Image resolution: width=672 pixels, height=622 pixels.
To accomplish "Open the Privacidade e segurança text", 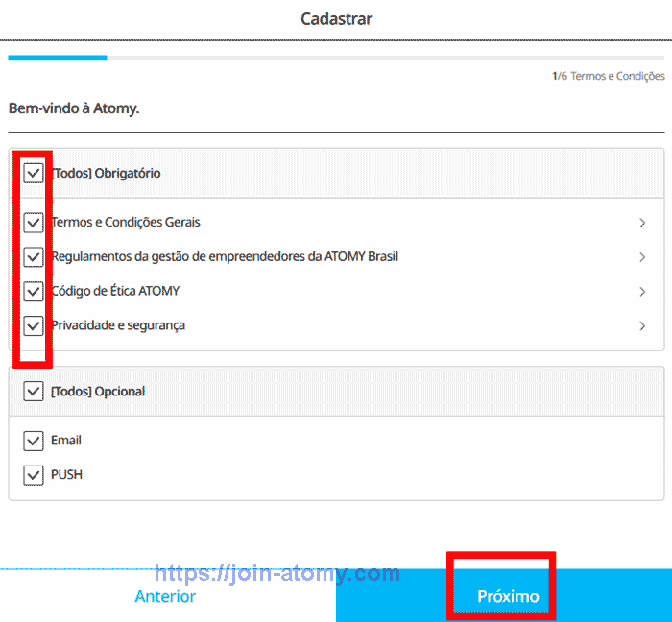I will click(118, 325).
